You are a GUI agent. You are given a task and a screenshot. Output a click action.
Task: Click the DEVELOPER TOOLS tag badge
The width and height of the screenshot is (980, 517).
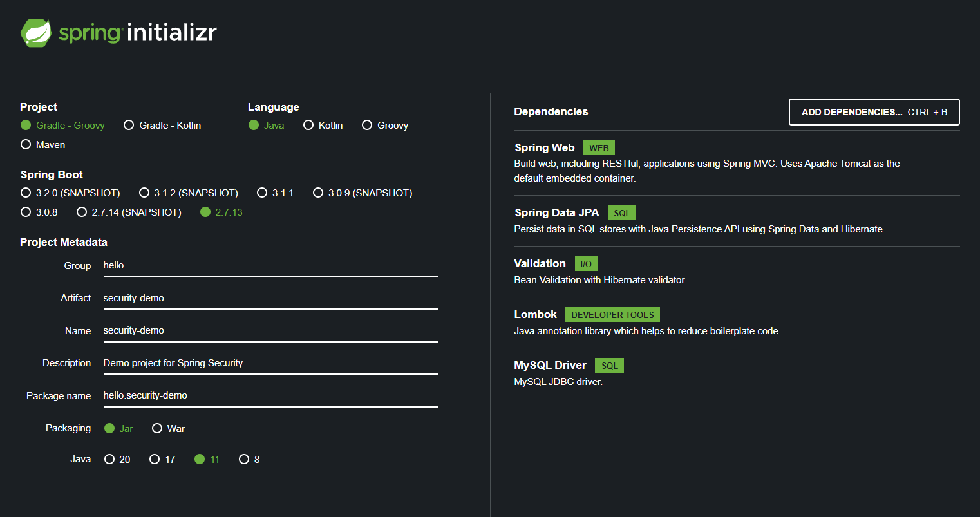coord(612,315)
